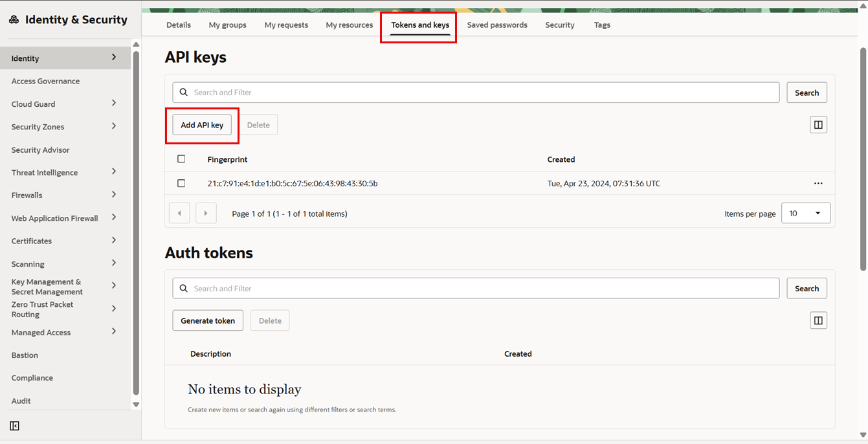Click the previous page arrow in API keys pagination
Screen dimensions: 868x444
pyautogui.click(x=179, y=213)
